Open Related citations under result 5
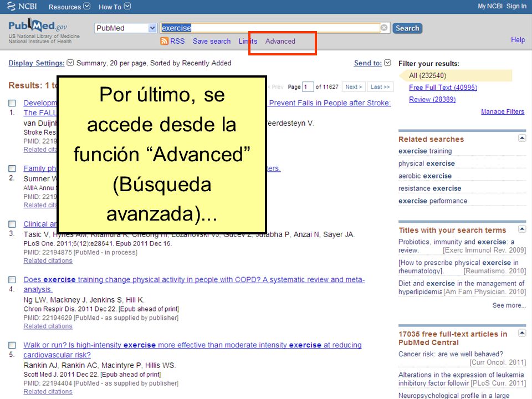 click(48, 392)
